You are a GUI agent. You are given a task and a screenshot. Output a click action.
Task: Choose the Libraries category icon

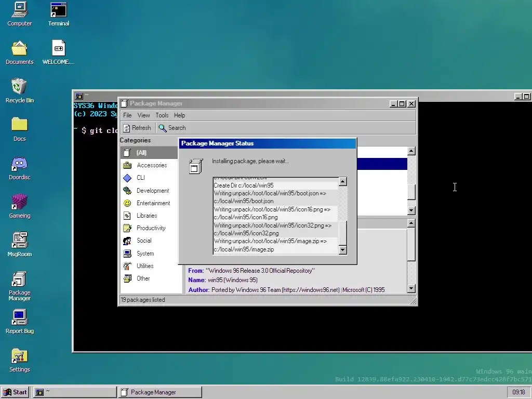click(127, 216)
